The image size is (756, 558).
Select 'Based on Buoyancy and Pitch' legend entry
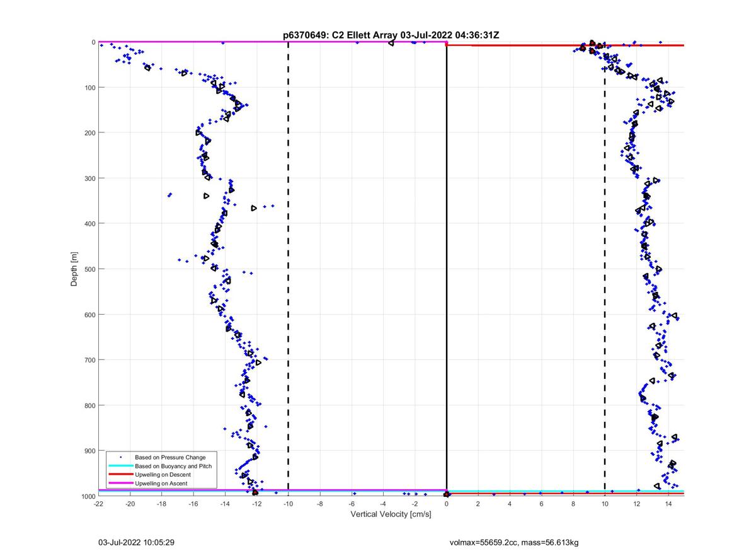coord(173,466)
